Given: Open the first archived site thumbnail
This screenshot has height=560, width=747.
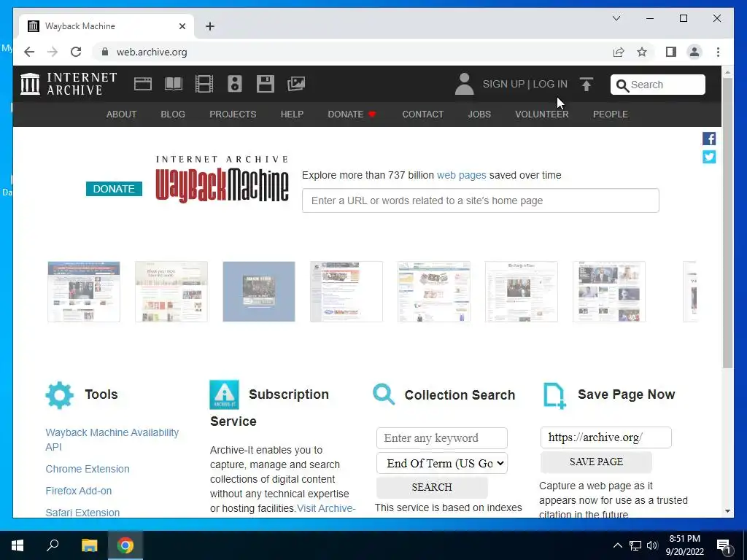Looking at the screenshot, I should [x=84, y=292].
